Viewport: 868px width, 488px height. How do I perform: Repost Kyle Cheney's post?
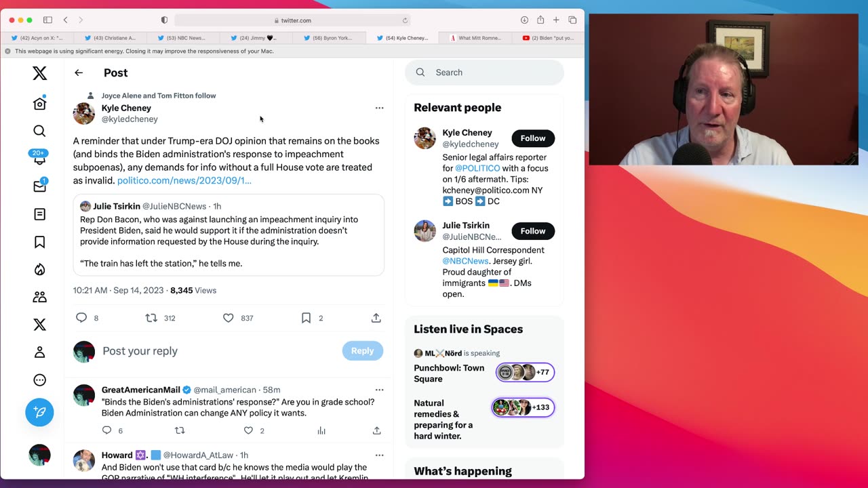(x=151, y=318)
